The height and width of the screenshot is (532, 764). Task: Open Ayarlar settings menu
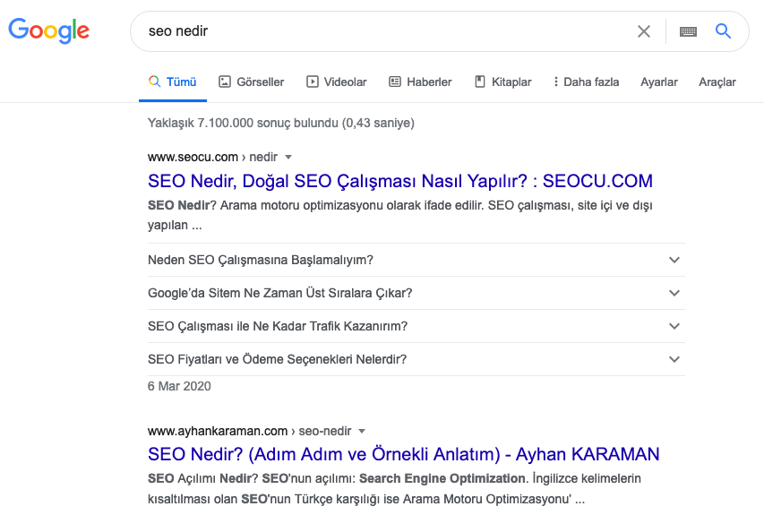[658, 82]
